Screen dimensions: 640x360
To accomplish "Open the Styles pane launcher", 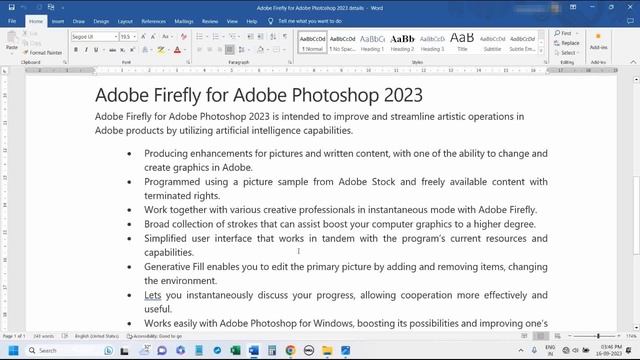I will 546,62.
